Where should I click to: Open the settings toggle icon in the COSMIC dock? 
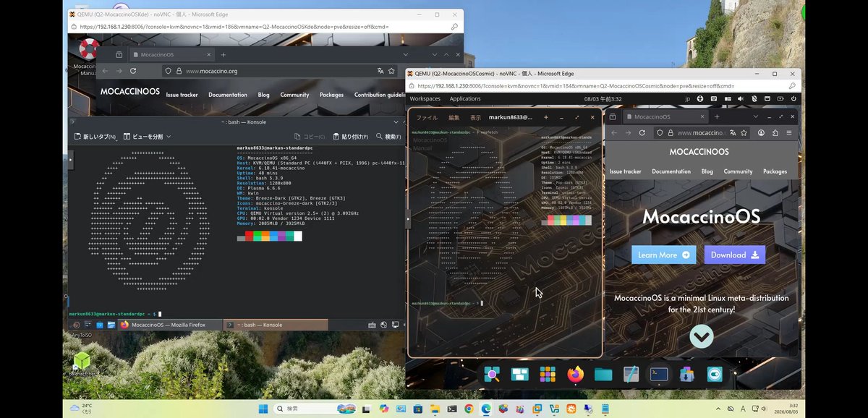pos(715,374)
